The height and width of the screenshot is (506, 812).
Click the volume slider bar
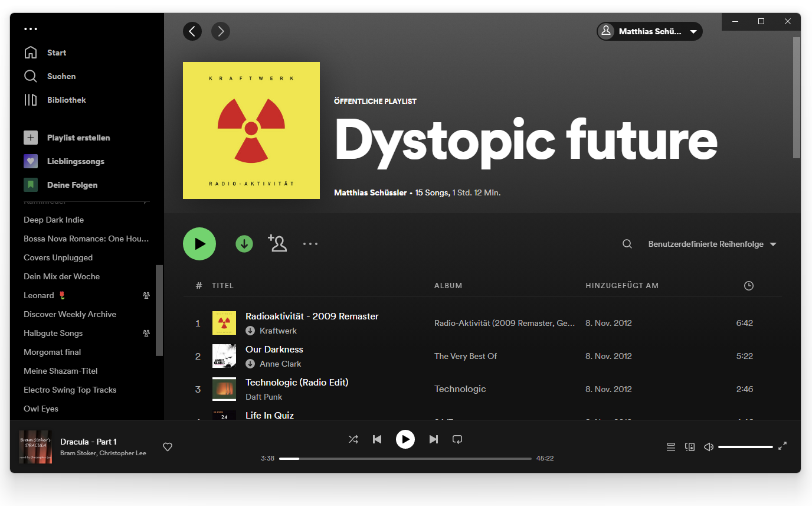click(745, 447)
